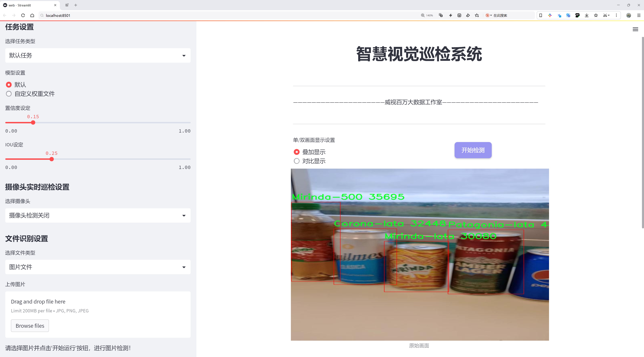Click the share arrow icon

click(468, 15)
